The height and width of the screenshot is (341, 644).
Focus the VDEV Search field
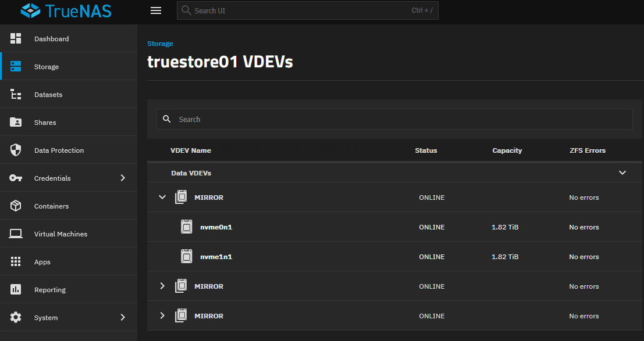[x=394, y=120]
